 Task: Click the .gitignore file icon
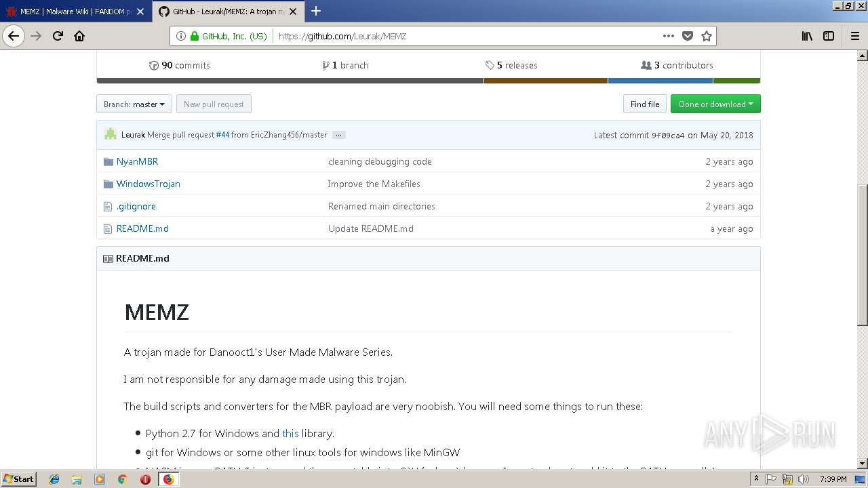pyautogui.click(x=107, y=206)
